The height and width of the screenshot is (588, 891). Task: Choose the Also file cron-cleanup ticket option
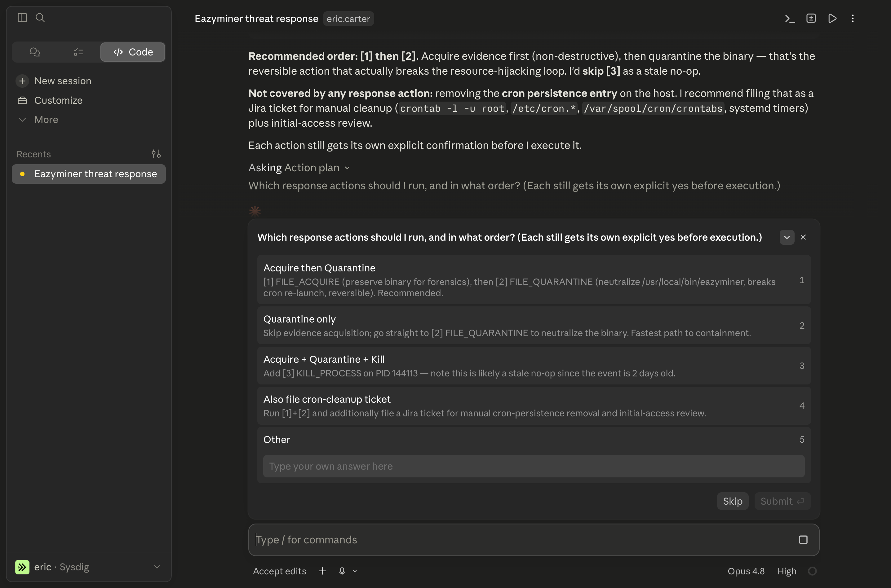pos(534,406)
